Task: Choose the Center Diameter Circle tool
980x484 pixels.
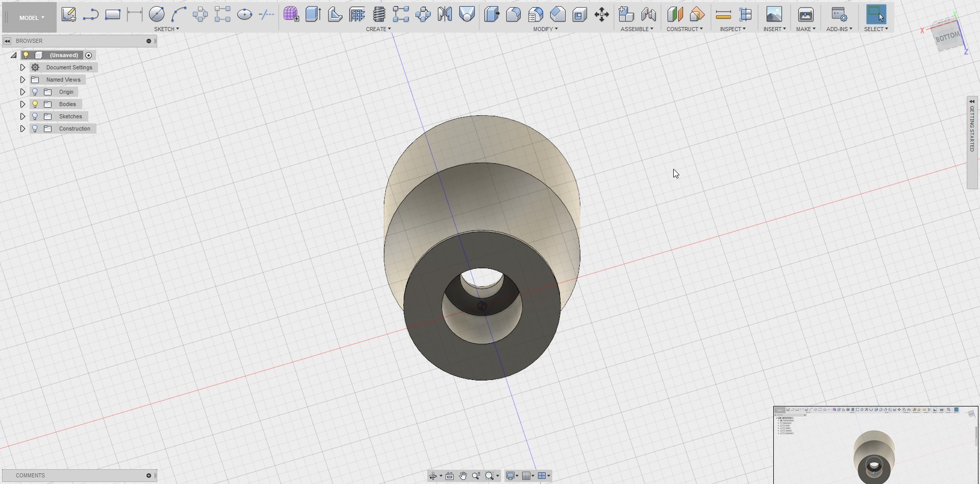Action: pyautogui.click(x=157, y=14)
